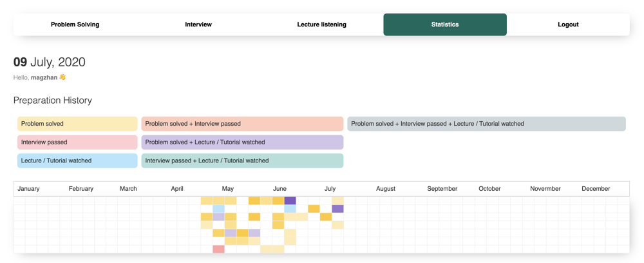Select the Statistics tab
This screenshot has width=644, height=263.
pos(444,24)
